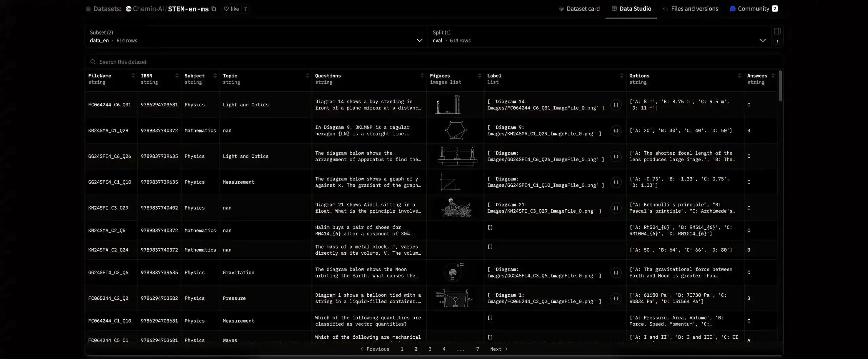Viewport: 868px width, 359px height.
Task: Click the Chemin-AI organization logo
Action: click(x=128, y=9)
